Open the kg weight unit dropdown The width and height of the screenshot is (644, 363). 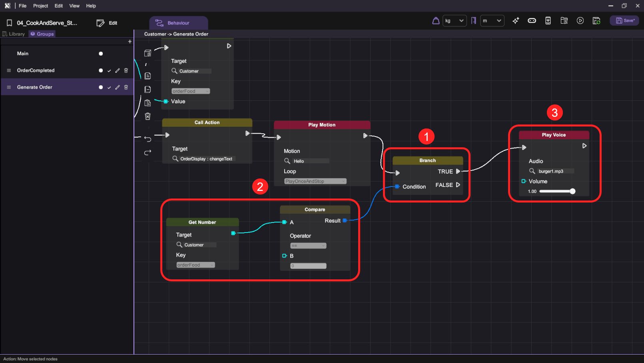(x=454, y=21)
